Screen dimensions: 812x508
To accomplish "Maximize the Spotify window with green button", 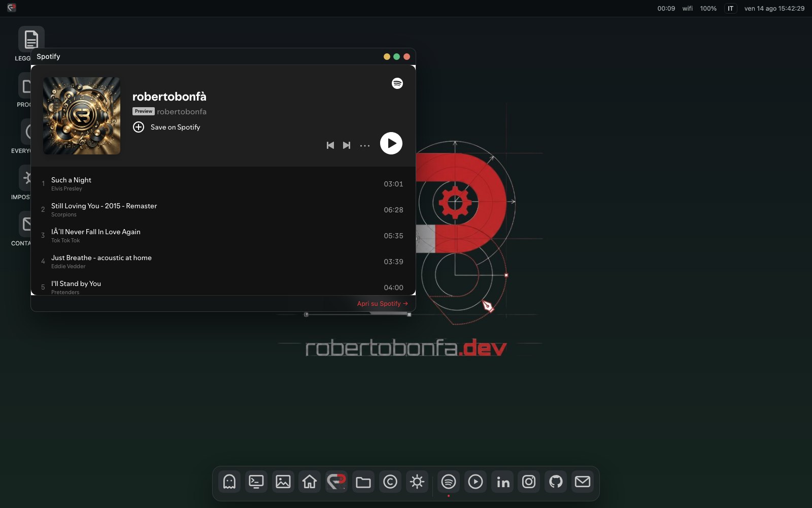I will click(x=397, y=56).
